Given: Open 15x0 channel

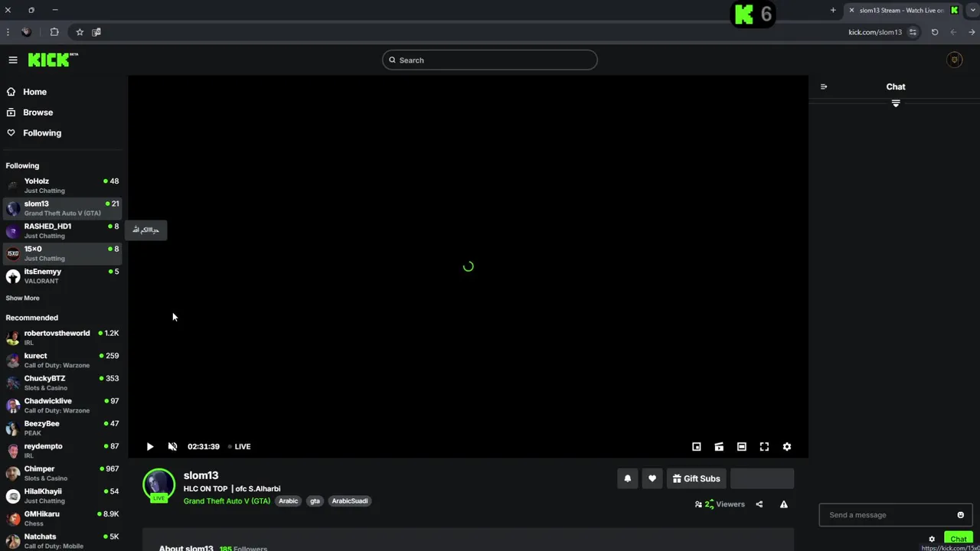Looking at the screenshot, I should pos(63,253).
